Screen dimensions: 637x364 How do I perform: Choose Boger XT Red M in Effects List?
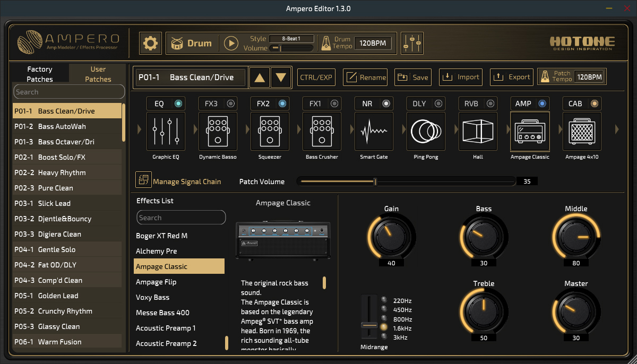179,236
